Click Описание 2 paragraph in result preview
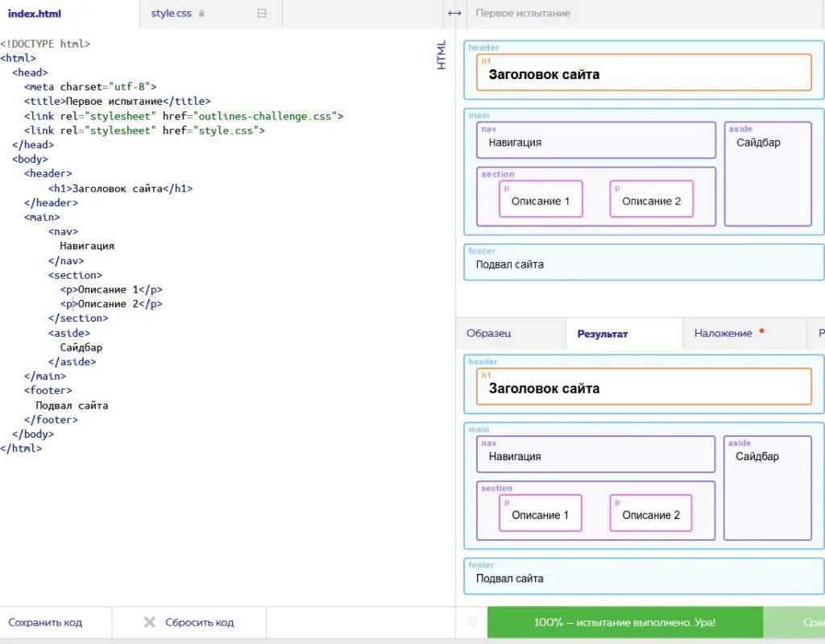This screenshot has height=644, width=825. click(651, 513)
